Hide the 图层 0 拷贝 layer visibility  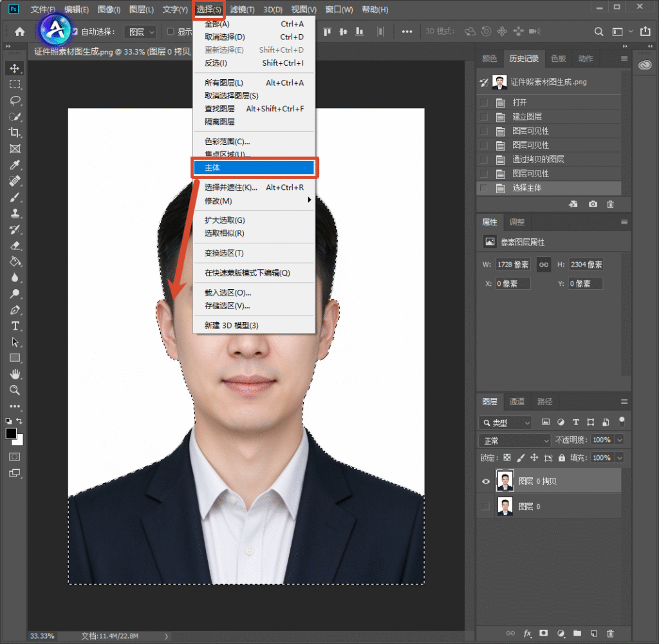point(486,481)
